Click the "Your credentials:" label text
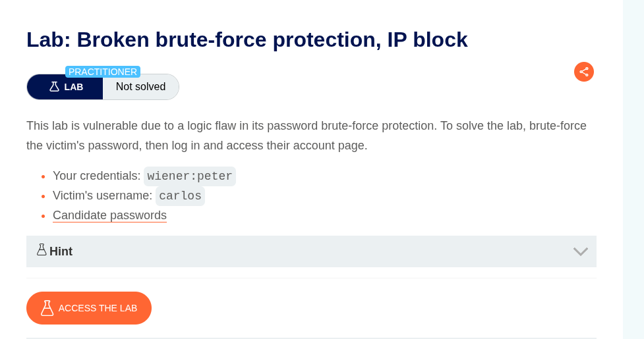644x339 pixels. click(x=96, y=176)
